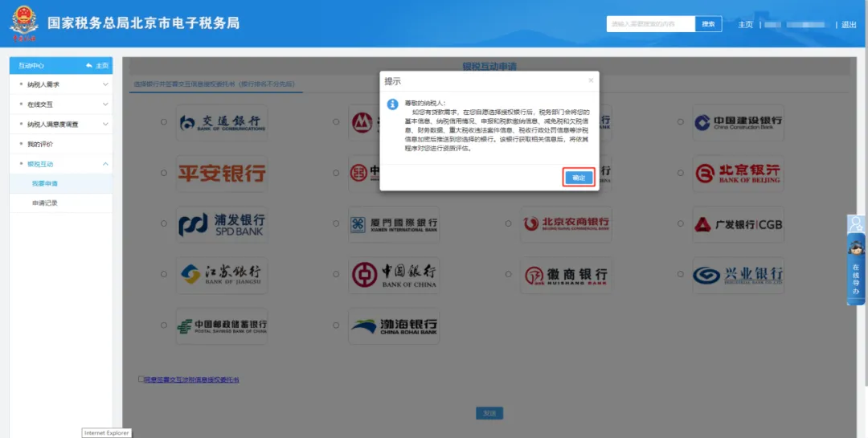Click the user avatar icon above 在线导办
Viewport: 868px width, 438px height.
click(856, 224)
